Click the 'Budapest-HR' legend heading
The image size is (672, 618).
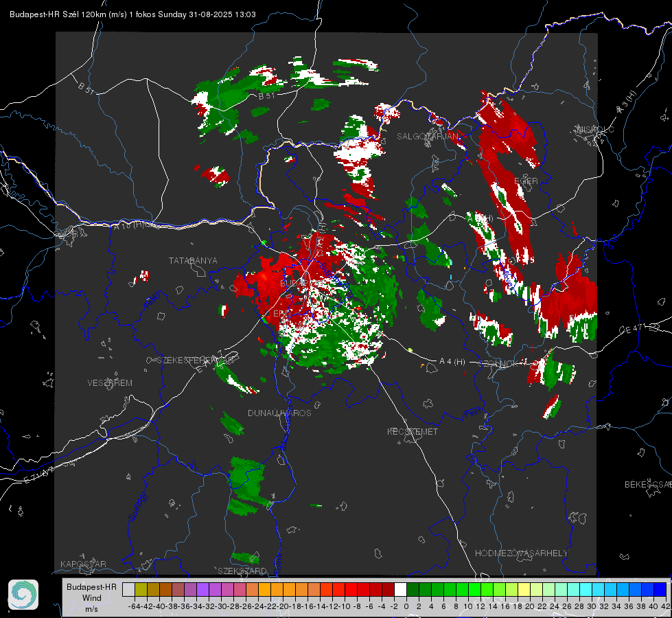[91, 586]
